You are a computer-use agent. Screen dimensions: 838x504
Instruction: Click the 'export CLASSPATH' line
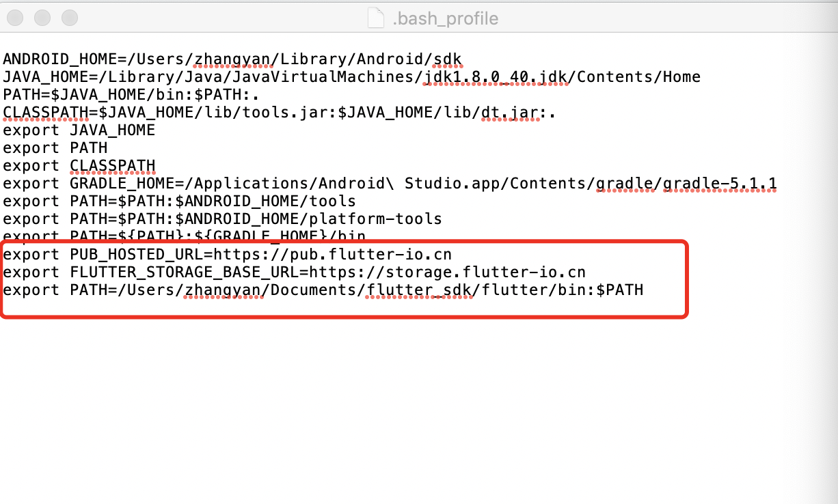(79, 166)
